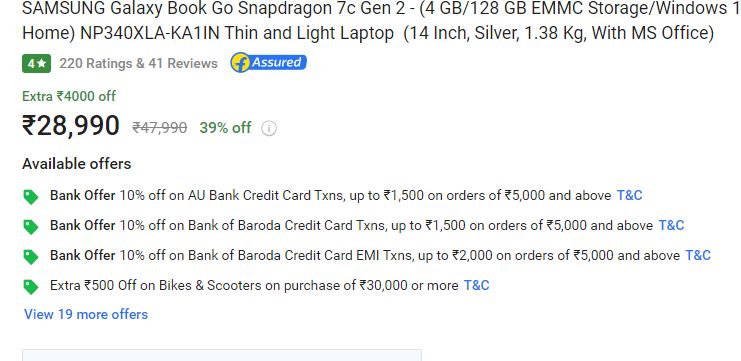The image size is (741, 361).
Task: Click the price info circle icon
Action: tap(269, 129)
